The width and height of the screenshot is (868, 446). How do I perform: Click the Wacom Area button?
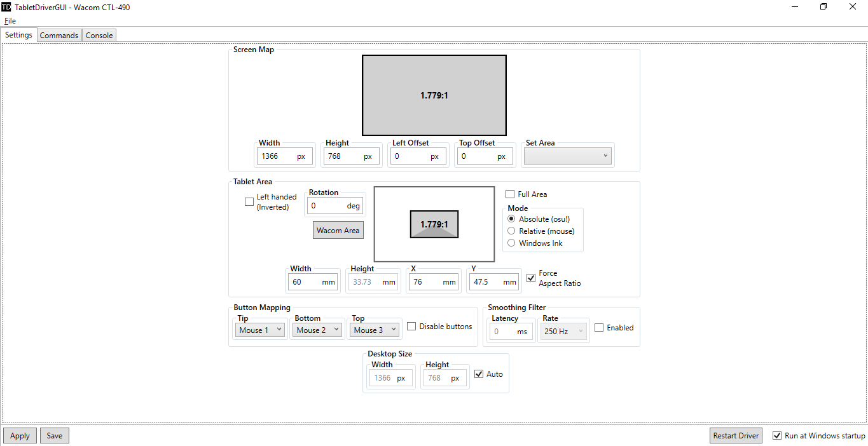click(x=338, y=230)
